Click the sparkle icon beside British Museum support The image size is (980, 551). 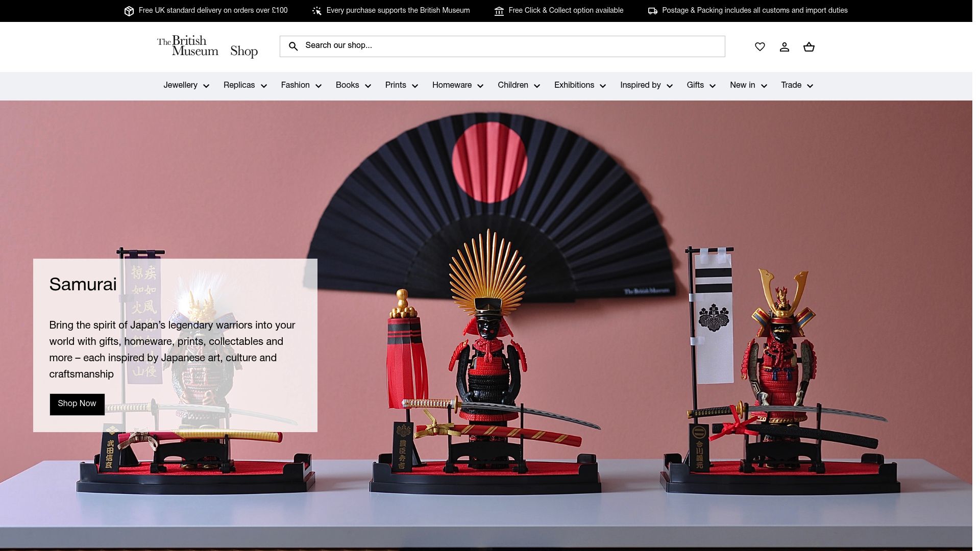(317, 11)
